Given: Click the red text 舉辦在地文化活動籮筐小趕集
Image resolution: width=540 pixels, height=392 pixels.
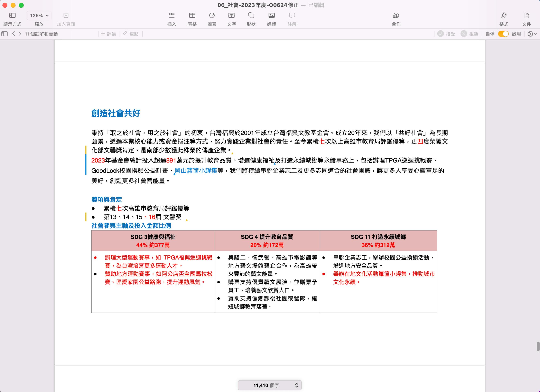Looking at the screenshot, I should tap(370, 274).
